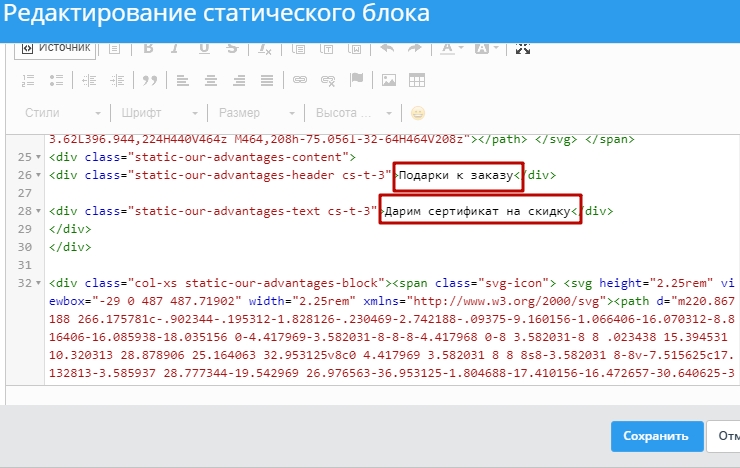Click the Сохранить button
Viewport: 740px width, 468px height.
click(x=655, y=436)
